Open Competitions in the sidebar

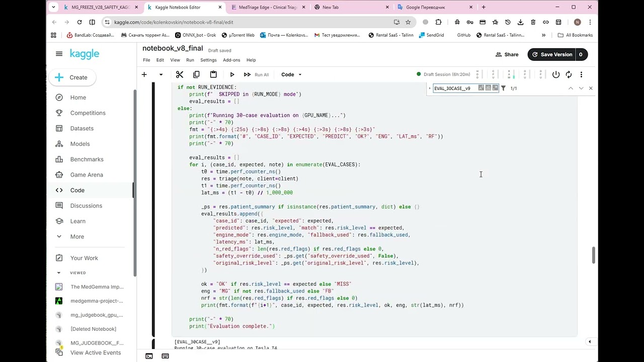[x=88, y=113]
